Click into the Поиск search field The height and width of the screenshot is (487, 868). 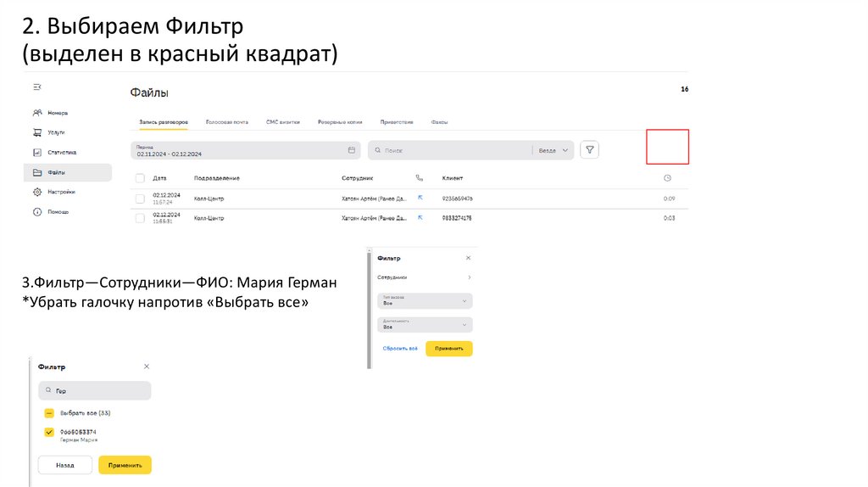(448, 150)
